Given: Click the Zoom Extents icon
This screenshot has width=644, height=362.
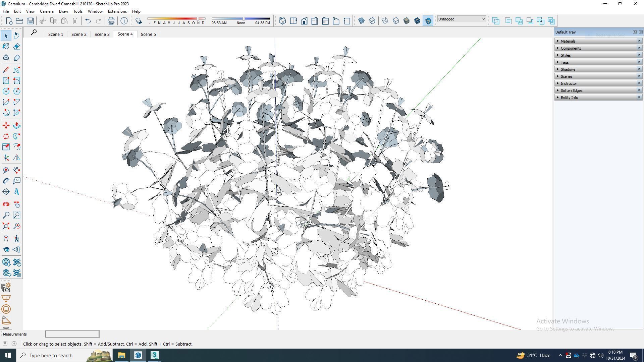Looking at the screenshot, I should point(6,226).
